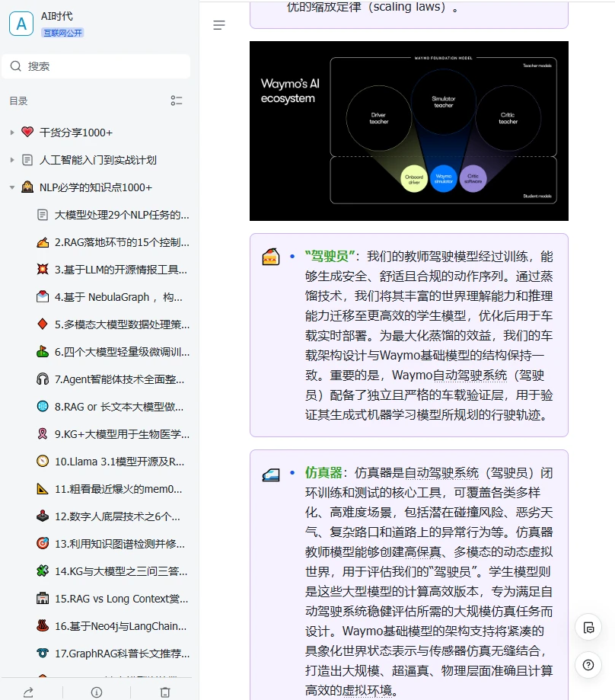Collapse the NLP必学的知识点1000+ section
The height and width of the screenshot is (700, 615).
[x=12, y=187]
